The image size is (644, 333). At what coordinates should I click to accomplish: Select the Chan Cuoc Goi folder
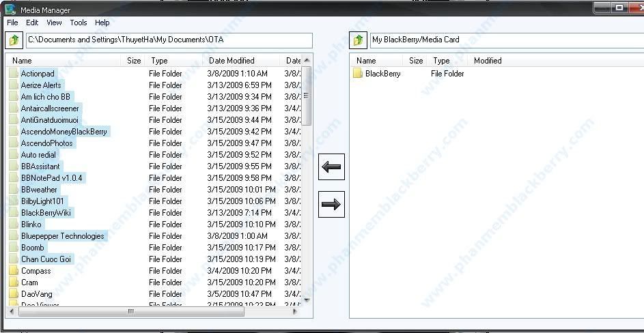(46, 259)
